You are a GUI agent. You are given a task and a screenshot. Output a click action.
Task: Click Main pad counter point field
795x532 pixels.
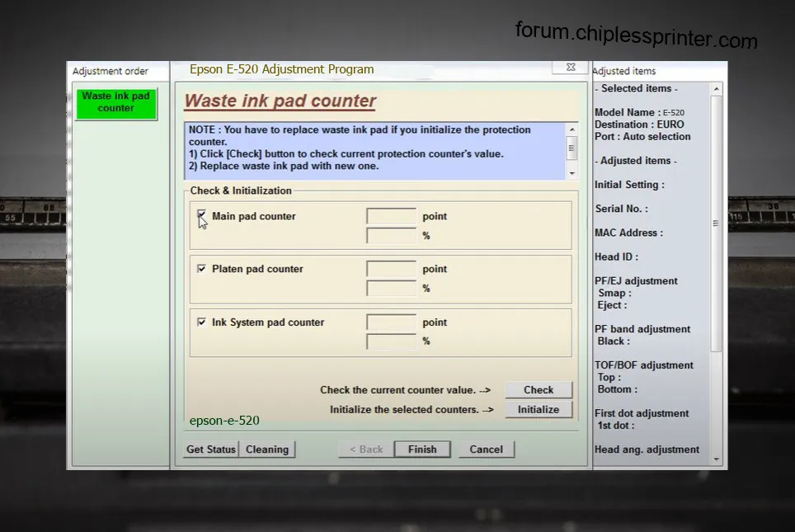click(391, 216)
